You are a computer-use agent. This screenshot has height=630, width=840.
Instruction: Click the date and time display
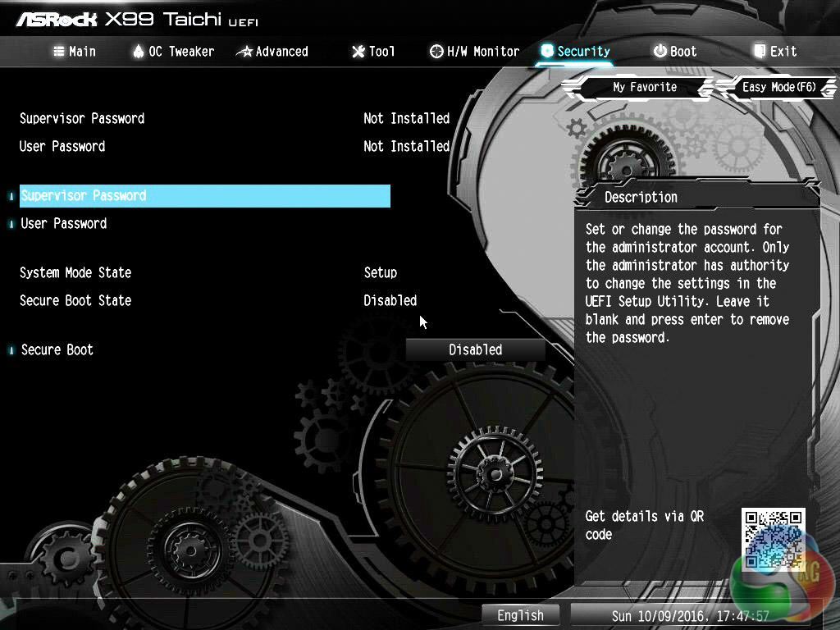690,615
